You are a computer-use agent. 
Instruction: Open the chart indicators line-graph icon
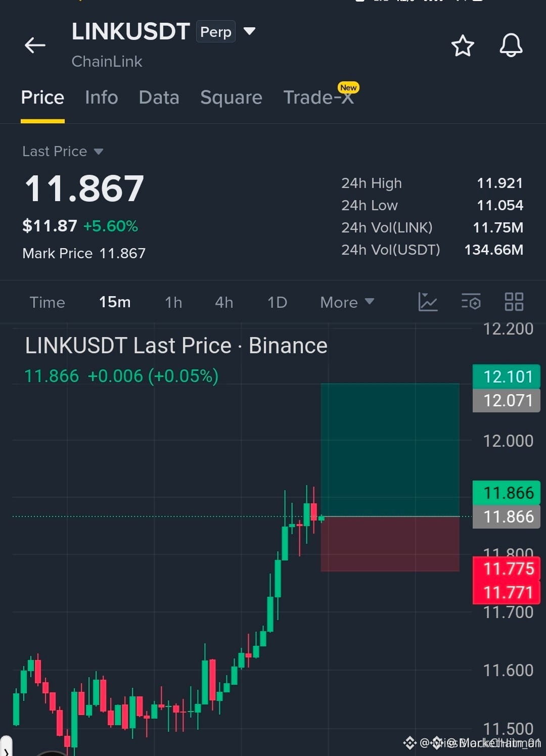point(428,302)
